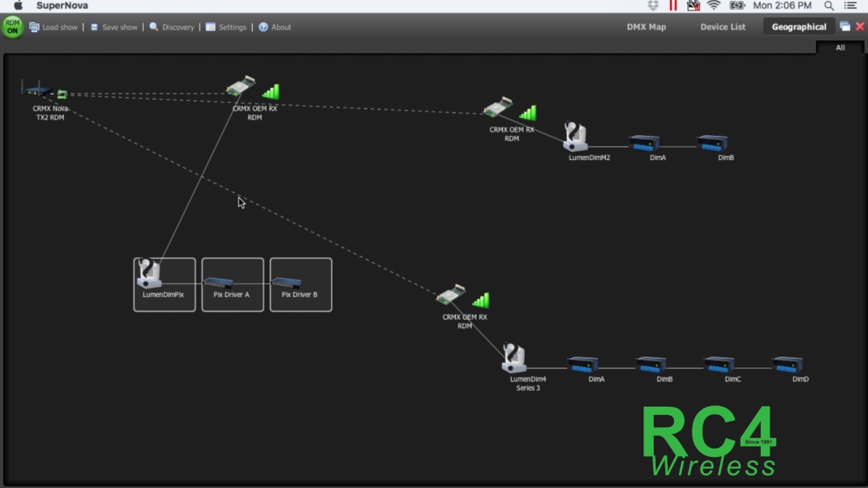Click the Discovery magnifier icon
The height and width of the screenshot is (488, 868).
(154, 27)
